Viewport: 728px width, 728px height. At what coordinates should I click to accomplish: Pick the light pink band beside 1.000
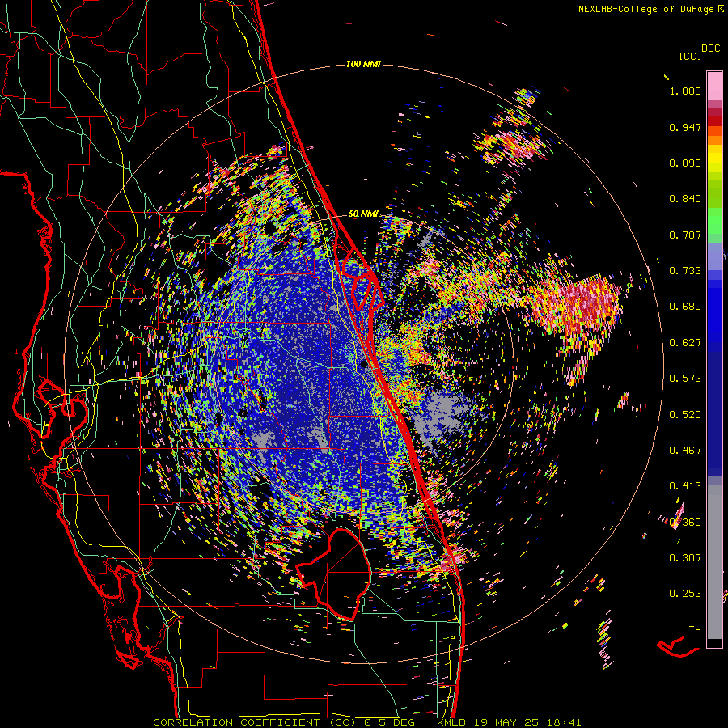pos(714,87)
